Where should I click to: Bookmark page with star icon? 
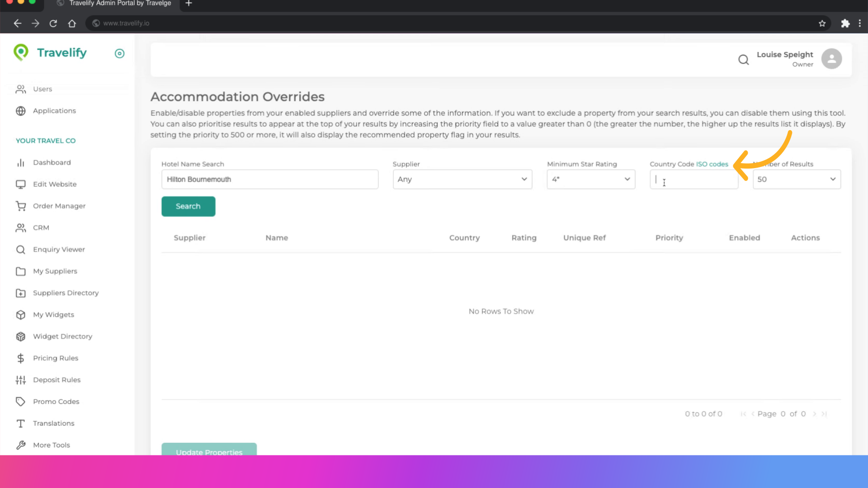(x=822, y=23)
